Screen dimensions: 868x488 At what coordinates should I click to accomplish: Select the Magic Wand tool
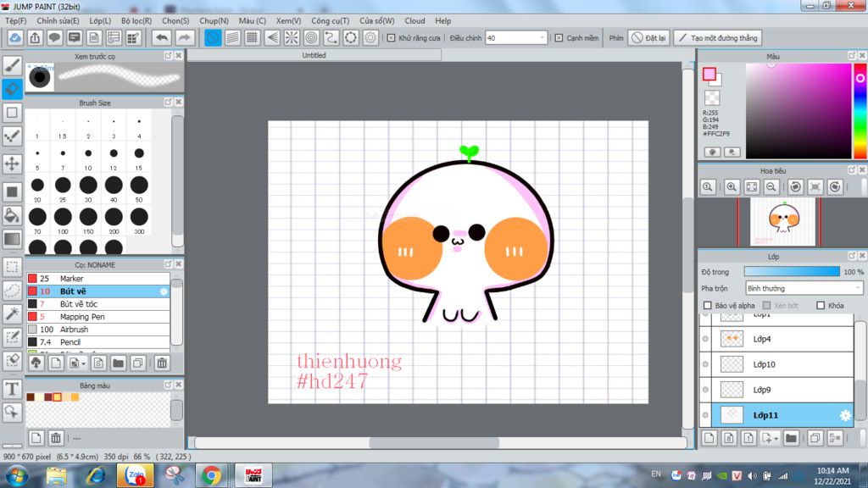coord(12,313)
